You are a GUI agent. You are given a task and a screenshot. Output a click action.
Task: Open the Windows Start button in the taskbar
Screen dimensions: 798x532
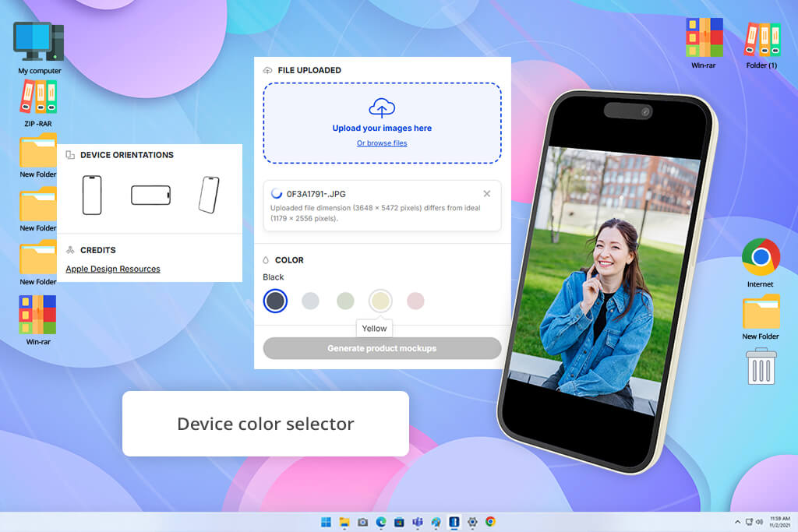[x=327, y=522]
